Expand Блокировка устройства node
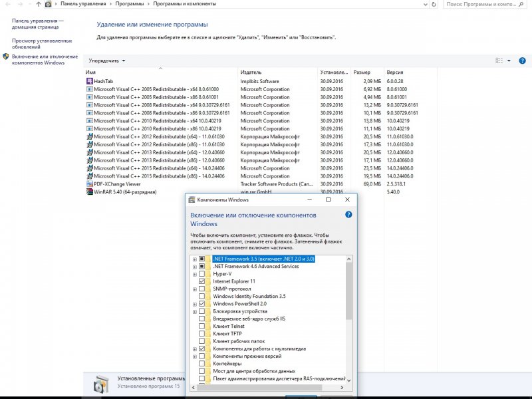 [x=195, y=311]
